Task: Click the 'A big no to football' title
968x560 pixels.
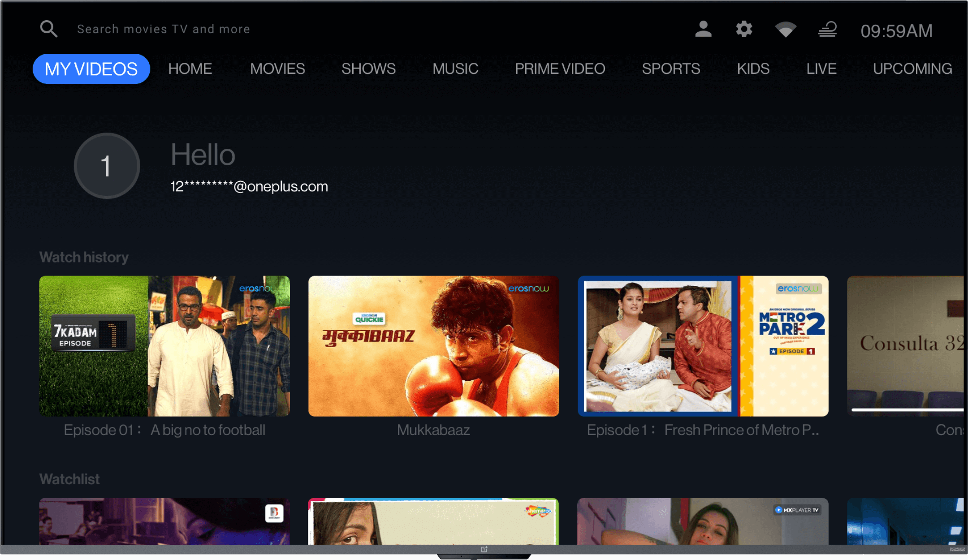Action: (208, 430)
